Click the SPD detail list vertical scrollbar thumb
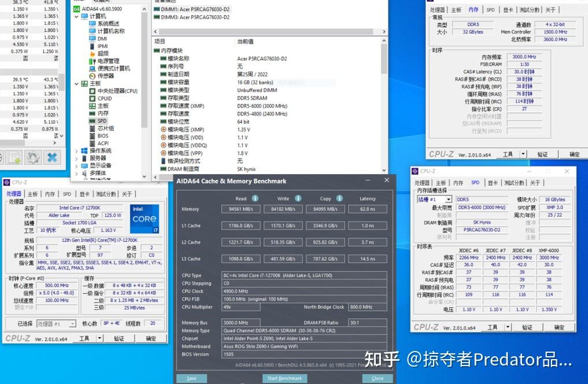The height and width of the screenshot is (384, 588). (x=384, y=58)
